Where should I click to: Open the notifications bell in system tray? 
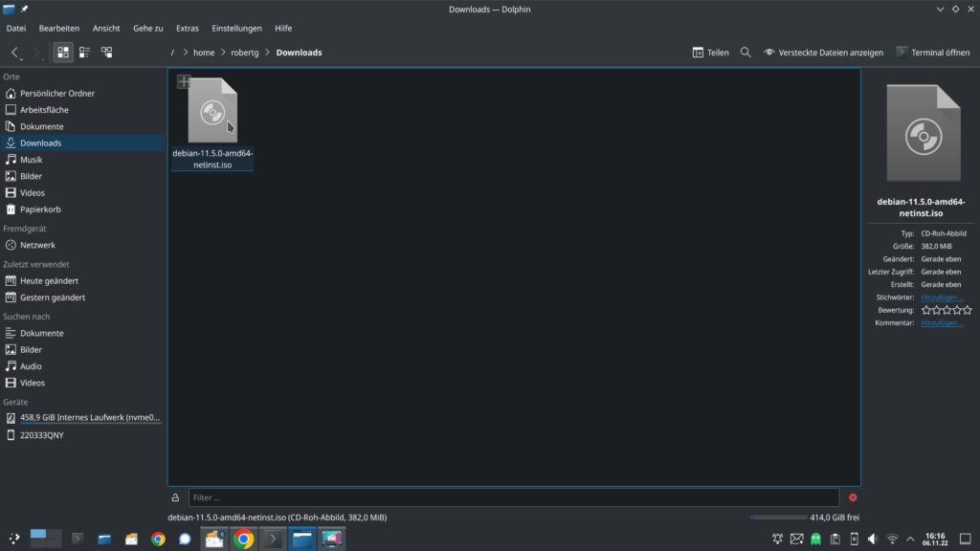coord(777,539)
